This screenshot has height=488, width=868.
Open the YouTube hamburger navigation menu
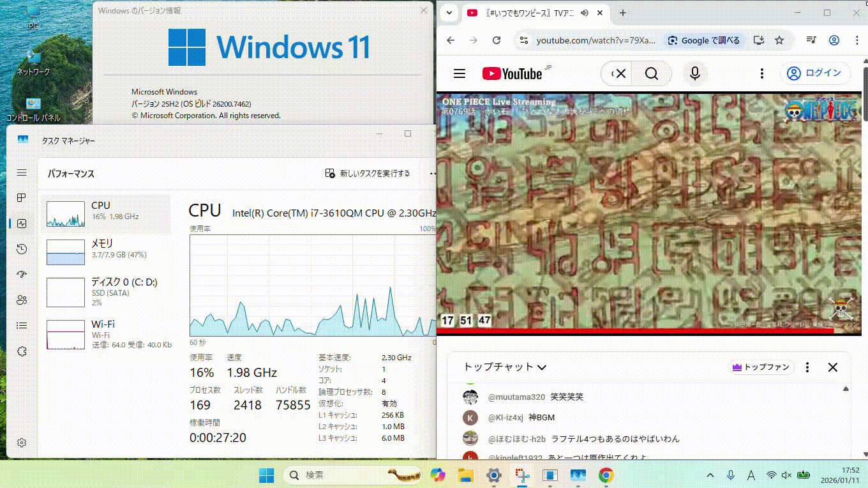coord(458,73)
